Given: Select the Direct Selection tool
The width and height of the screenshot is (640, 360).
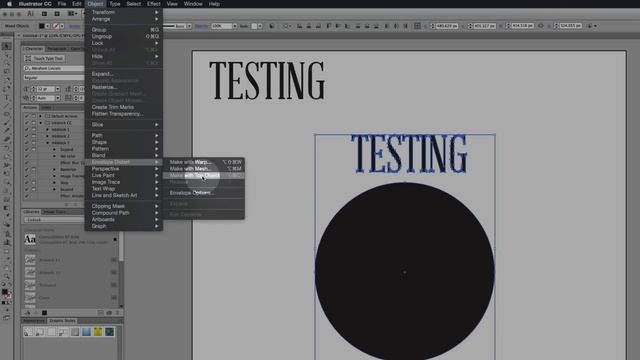Looking at the screenshot, I should (7, 55).
